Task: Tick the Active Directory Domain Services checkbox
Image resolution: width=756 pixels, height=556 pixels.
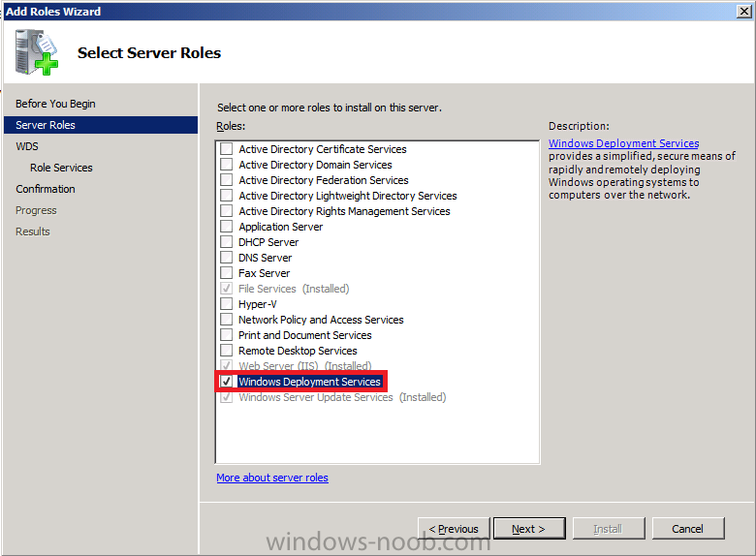Action: click(226, 164)
